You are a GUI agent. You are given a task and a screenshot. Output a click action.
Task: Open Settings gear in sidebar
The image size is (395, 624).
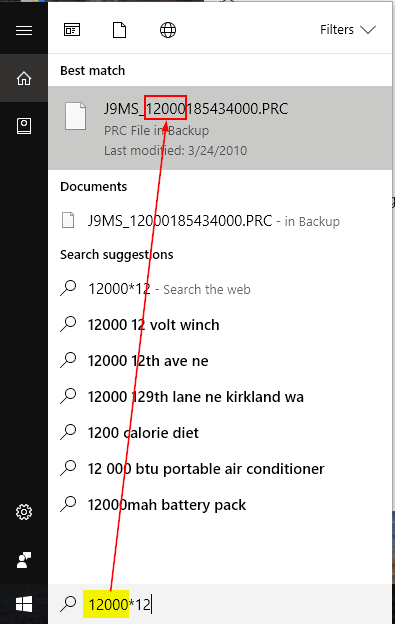[24, 512]
